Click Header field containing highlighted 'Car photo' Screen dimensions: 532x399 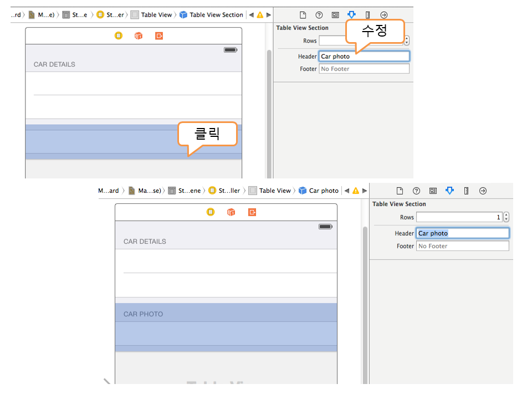pos(462,233)
